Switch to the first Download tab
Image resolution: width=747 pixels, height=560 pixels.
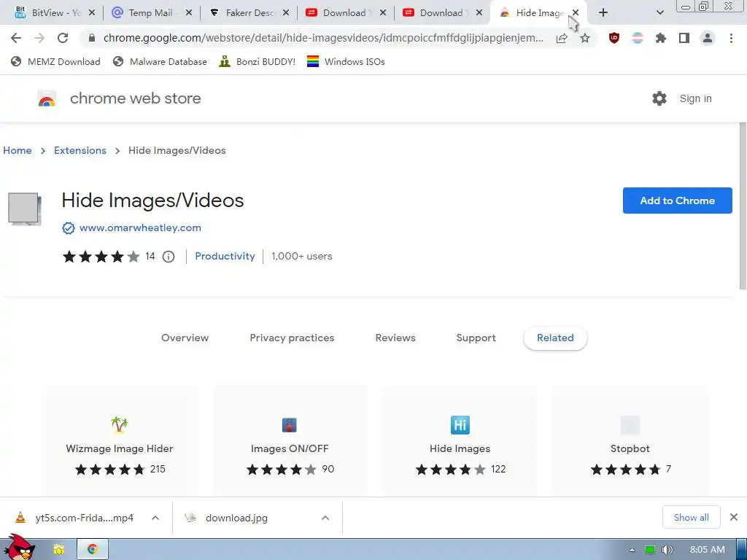(x=344, y=13)
